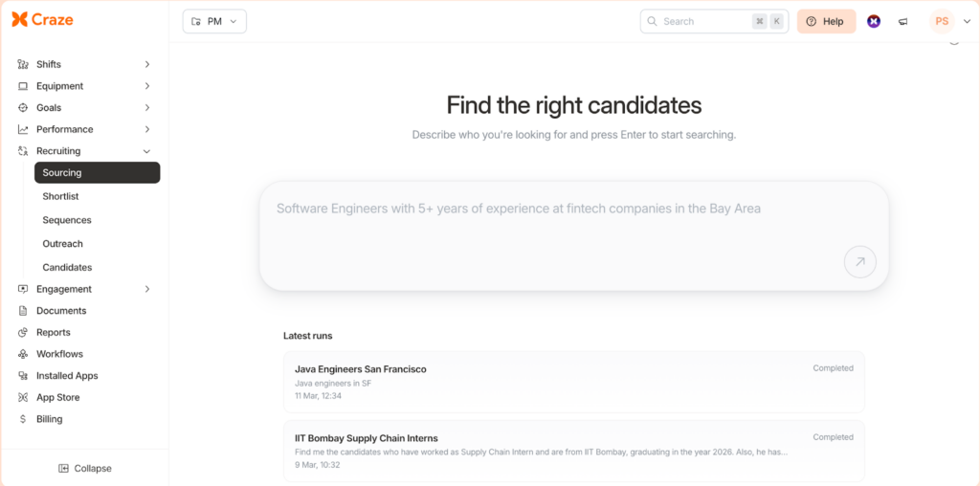This screenshot has height=486, width=980.
Task: Click the Help button
Action: click(x=826, y=21)
